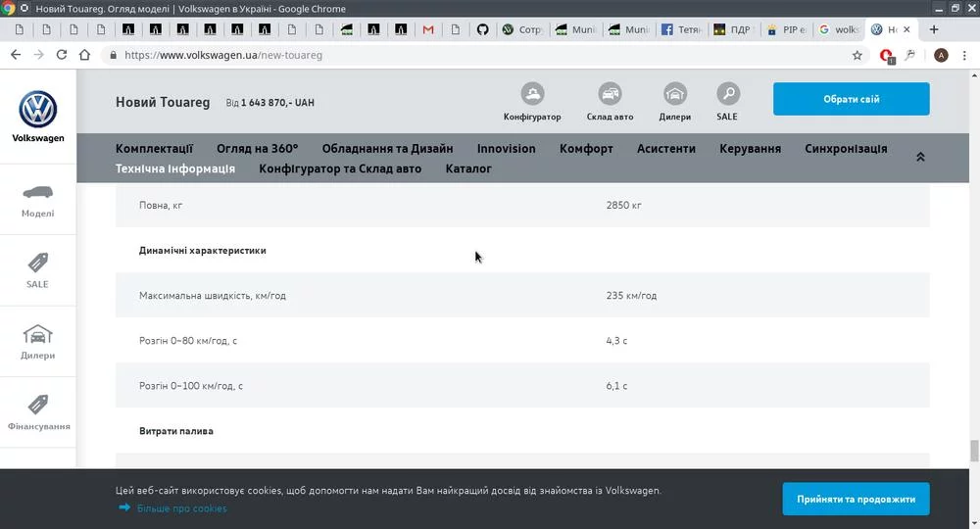Switch to the Сотр tab
The image size is (980, 529).
tap(523, 29)
